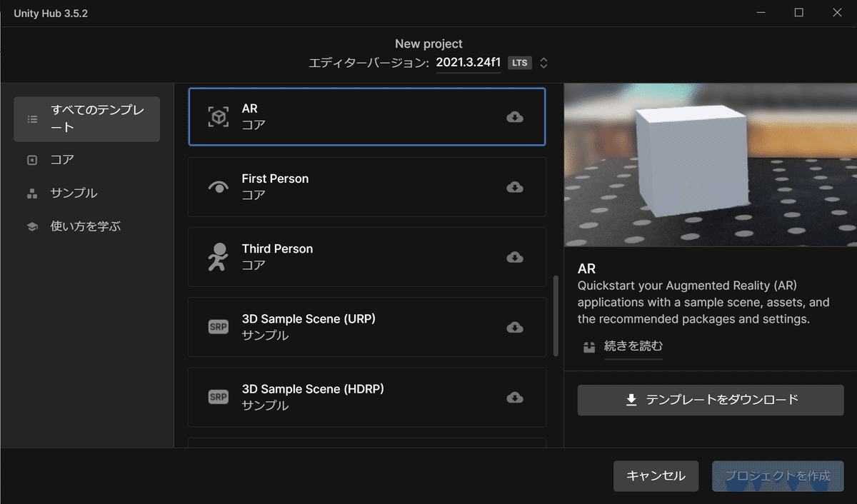The image size is (857, 504).
Task: Open the editor version selector
Action: (x=468, y=62)
